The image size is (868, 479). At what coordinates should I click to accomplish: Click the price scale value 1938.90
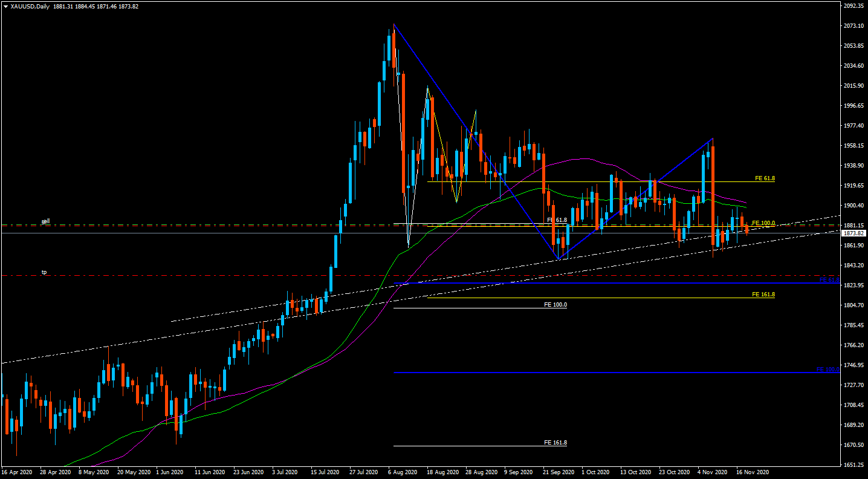pos(854,166)
